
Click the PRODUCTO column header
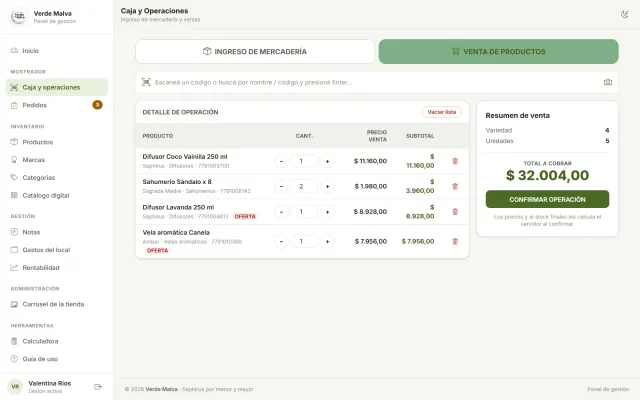click(x=158, y=136)
